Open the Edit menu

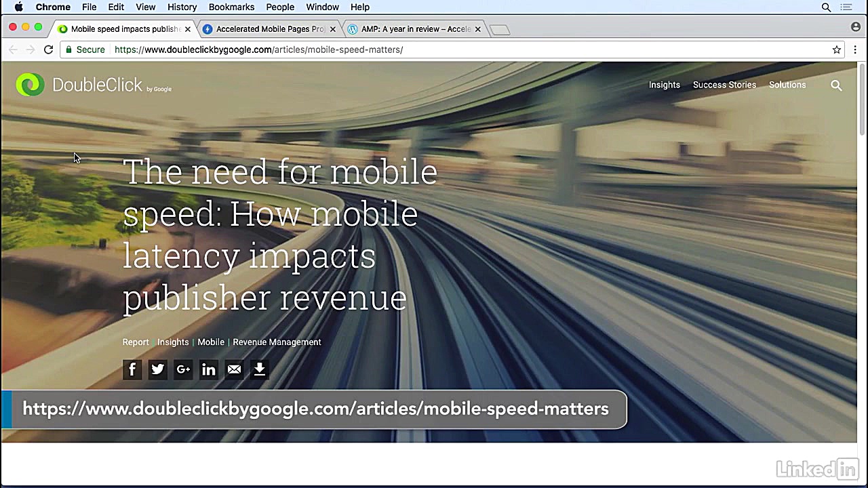pyautogui.click(x=116, y=7)
